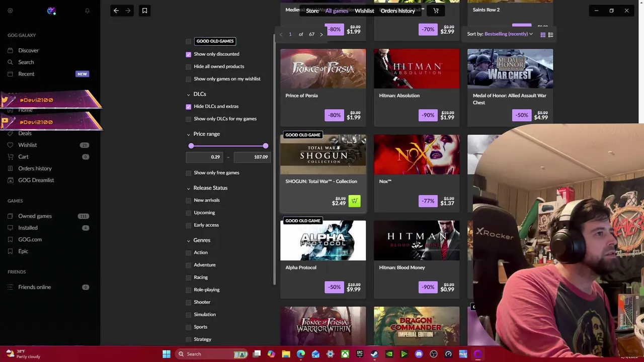Open Steam from the taskbar
Screen dimensions: 644x362
374,354
